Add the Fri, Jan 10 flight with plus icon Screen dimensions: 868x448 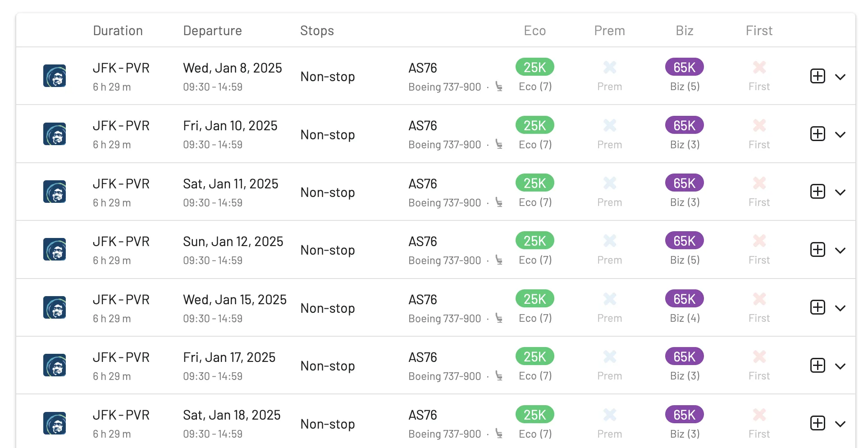pyautogui.click(x=818, y=134)
